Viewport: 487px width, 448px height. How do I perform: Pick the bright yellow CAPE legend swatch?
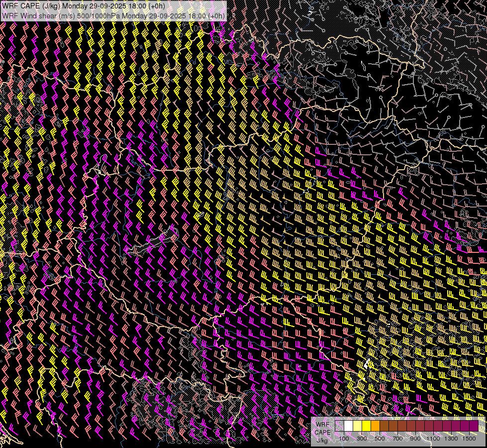pyautogui.click(x=366, y=426)
